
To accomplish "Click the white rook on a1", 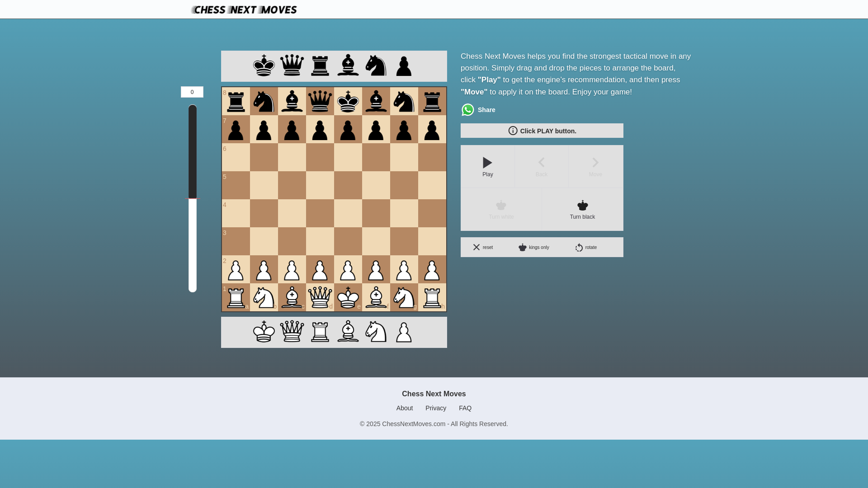I will pyautogui.click(x=236, y=297).
